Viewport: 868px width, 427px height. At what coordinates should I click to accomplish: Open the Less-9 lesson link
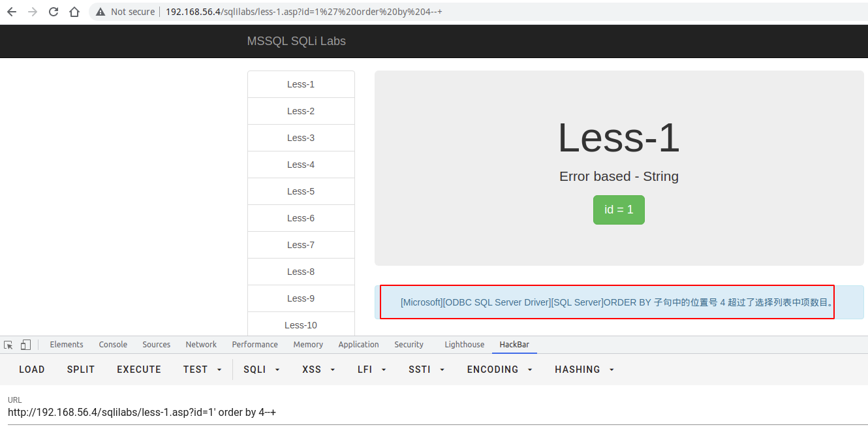[301, 298]
